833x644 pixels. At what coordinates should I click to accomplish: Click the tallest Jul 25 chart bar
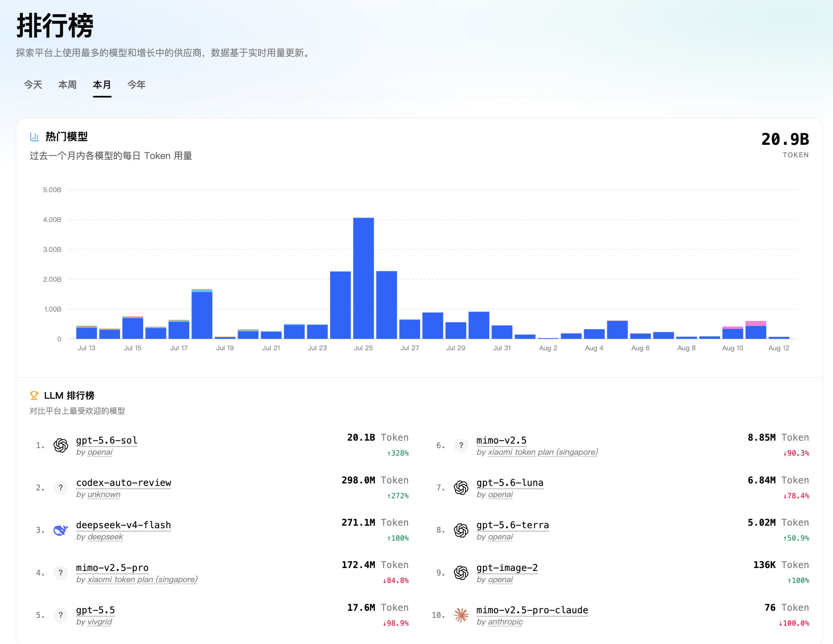pyautogui.click(x=363, y=278)
